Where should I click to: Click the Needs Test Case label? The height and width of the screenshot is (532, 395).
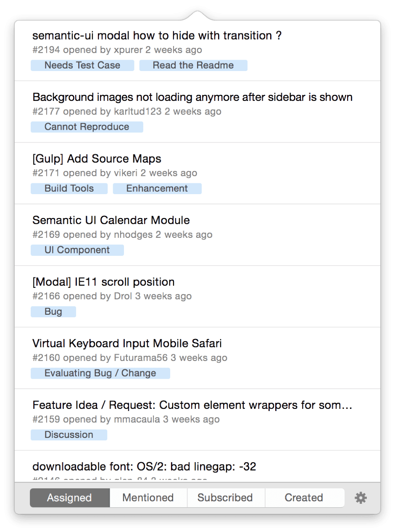click(82, 66)
